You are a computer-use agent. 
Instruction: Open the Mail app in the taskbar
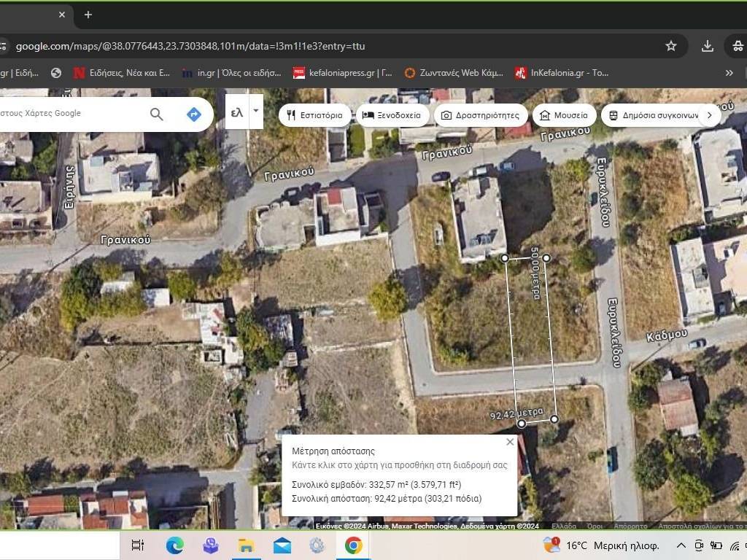pos(282,545)
